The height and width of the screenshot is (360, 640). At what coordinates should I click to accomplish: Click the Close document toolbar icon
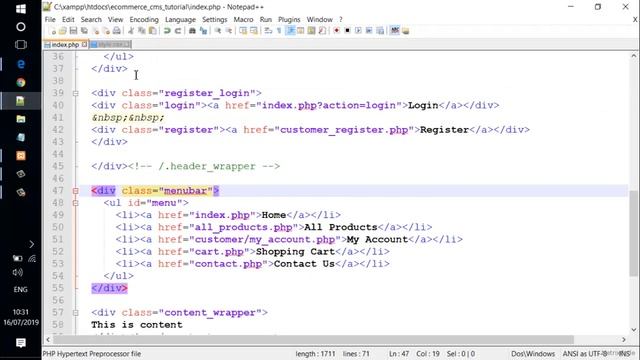click(x=96, y=31)
